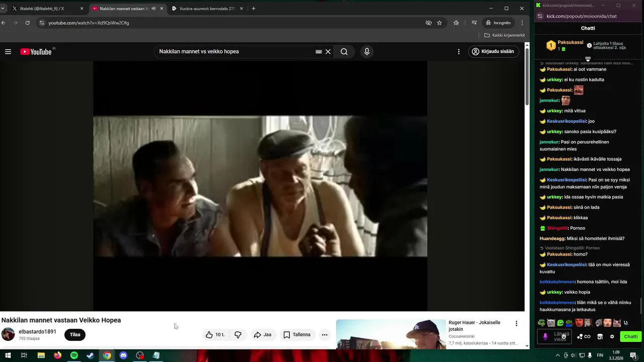
Task: Open Kick shop icon in chat
Action: (x=600, y=337)
